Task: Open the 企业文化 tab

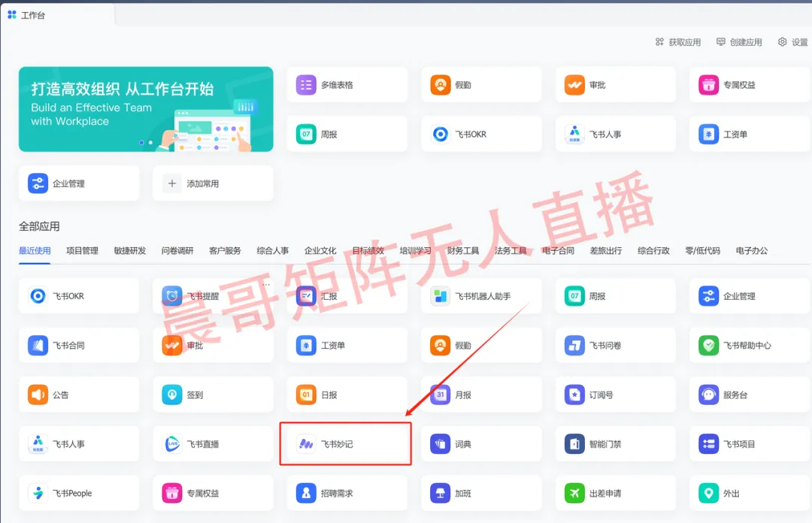Action: click(320, 251)
